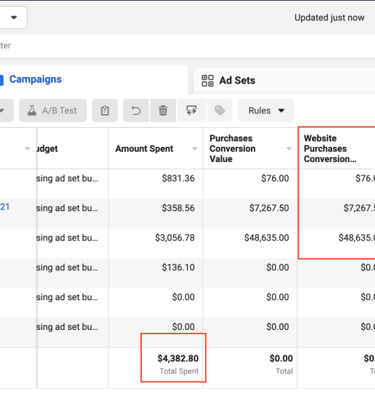Click the Budget column header
The width and height of the screenshot is (375, 399).
pyautogui.click(x=47, y=149)
